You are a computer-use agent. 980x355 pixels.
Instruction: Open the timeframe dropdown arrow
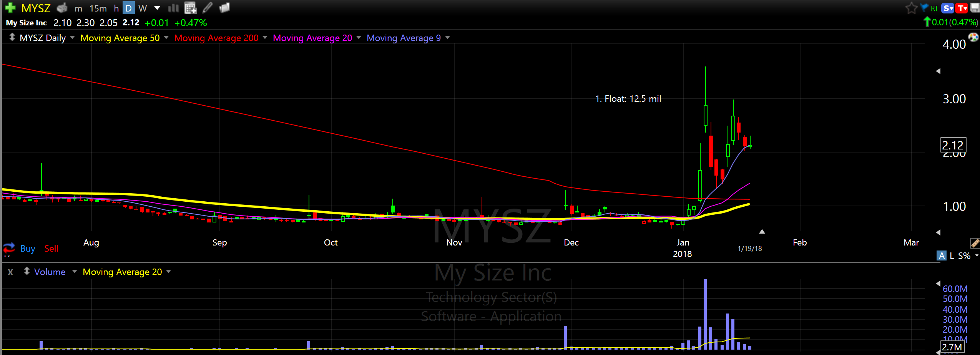pyautogui.click(x=157, y=8)
